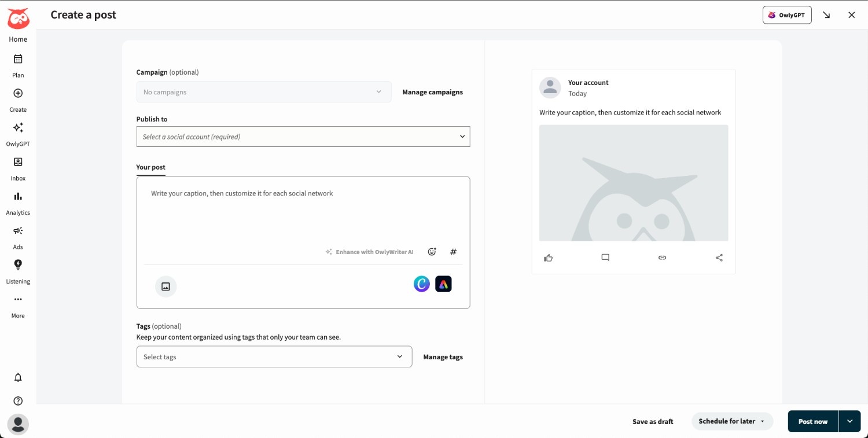Click Save as draft
The width and height of the screenshot is (868, 438).
pyautogui.click(x=653, y=421)
